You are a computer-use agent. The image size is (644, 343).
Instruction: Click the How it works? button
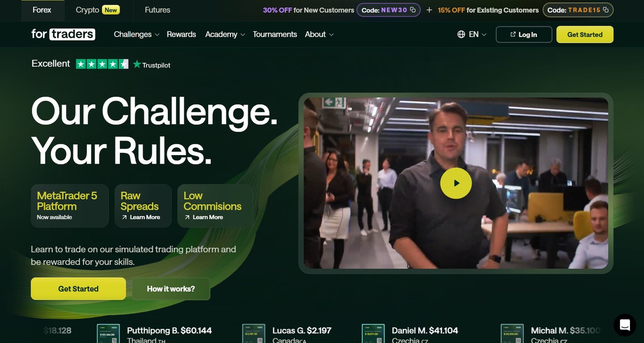[x=171, y=289]
